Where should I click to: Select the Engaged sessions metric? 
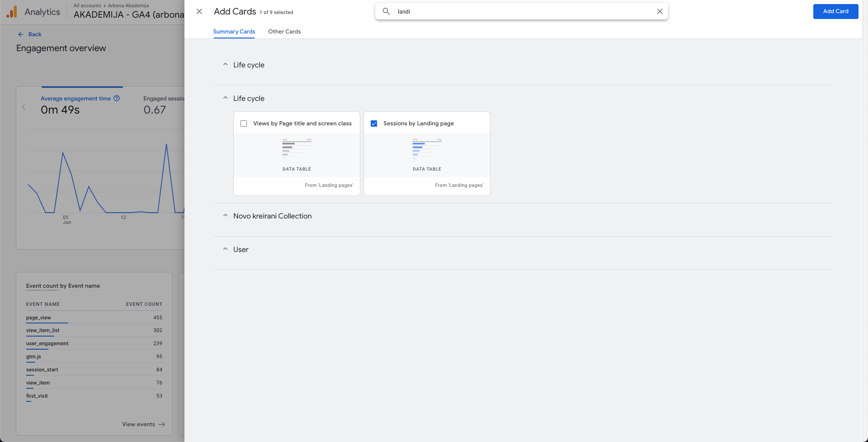tap(164, 99)
